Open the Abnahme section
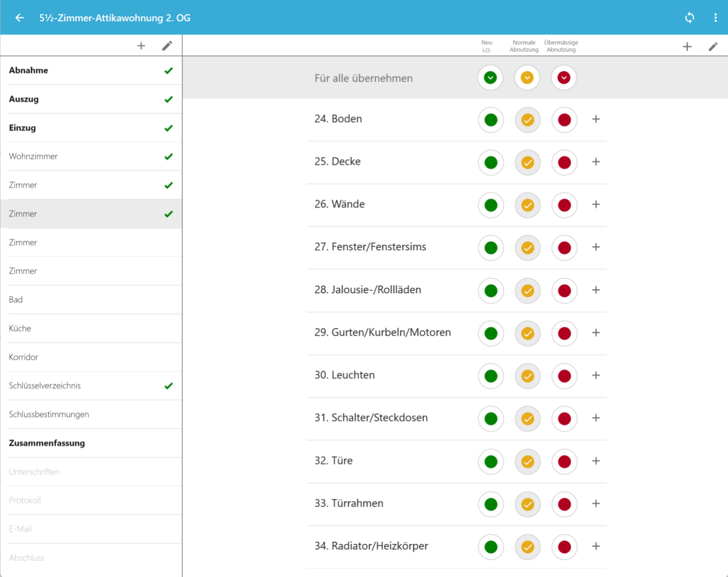The image size is (728, 577). [91, 71]
